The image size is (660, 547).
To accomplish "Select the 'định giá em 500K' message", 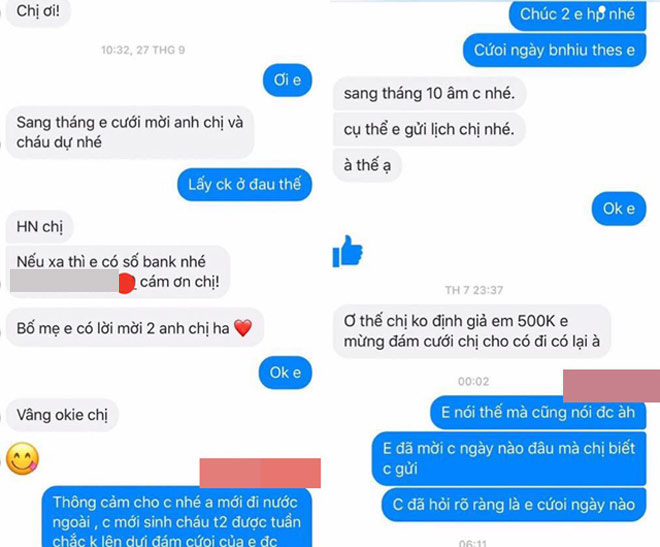I will pyautogui.click(x=472, y=331).
